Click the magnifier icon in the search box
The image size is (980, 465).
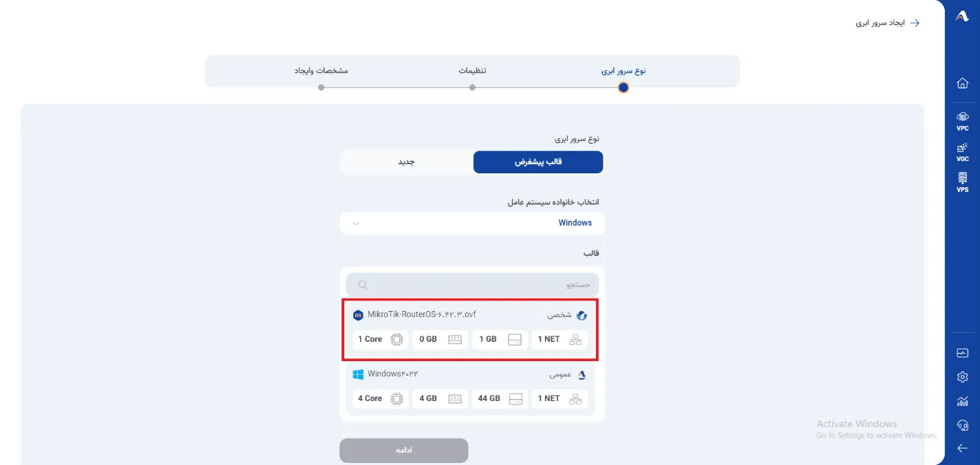(363, 285)
